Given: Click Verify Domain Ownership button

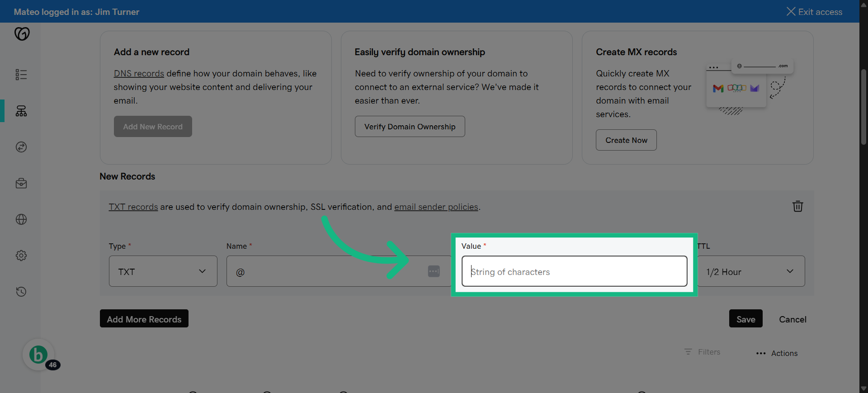Looking at the screenshot, I should (x=410, y=127).
